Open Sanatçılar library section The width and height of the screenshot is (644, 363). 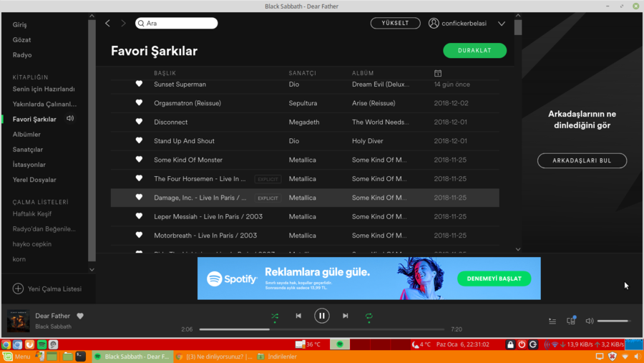27,150
